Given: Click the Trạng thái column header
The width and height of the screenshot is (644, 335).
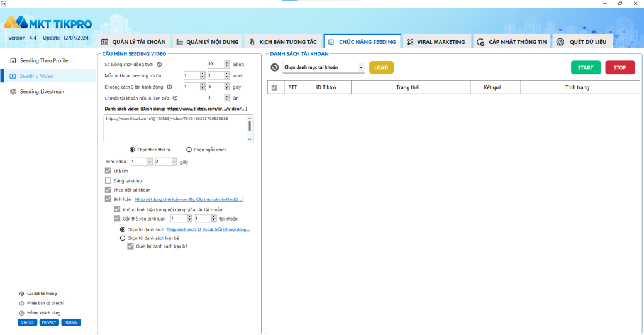Looking at the screenshot, I should [x=411, y=87].
